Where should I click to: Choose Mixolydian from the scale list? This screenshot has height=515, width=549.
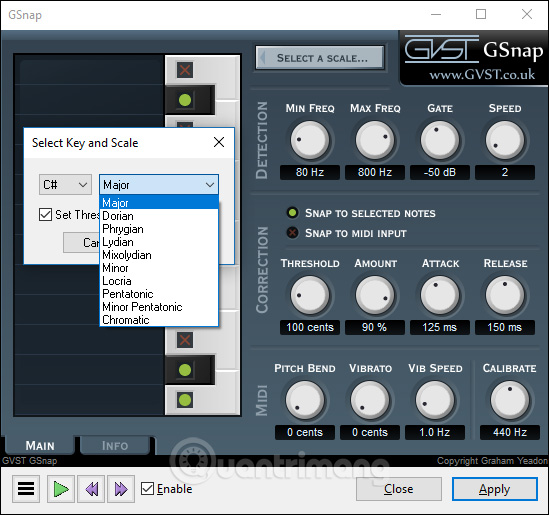(159, 255)
